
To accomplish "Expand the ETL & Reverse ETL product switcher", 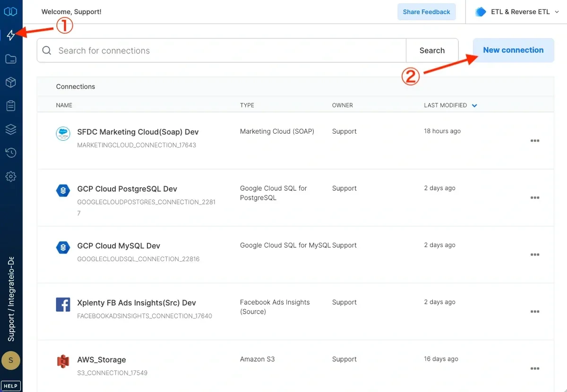I will tap(516, 12).
